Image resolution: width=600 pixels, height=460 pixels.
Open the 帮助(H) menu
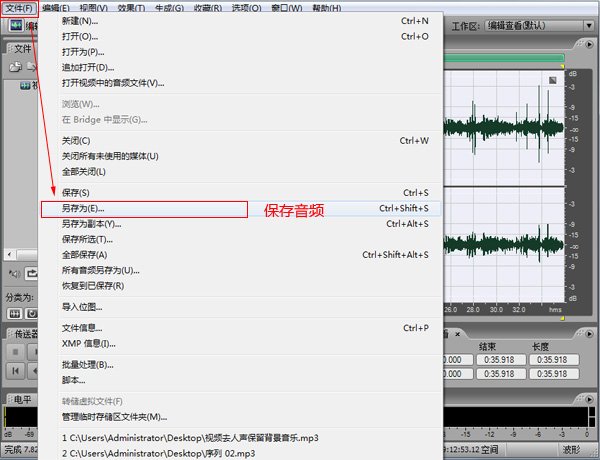coord(327,8)
